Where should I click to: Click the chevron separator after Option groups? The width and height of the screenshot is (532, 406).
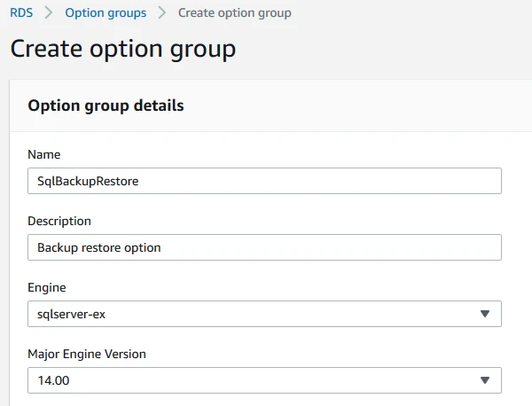click(x=162, y=13)
